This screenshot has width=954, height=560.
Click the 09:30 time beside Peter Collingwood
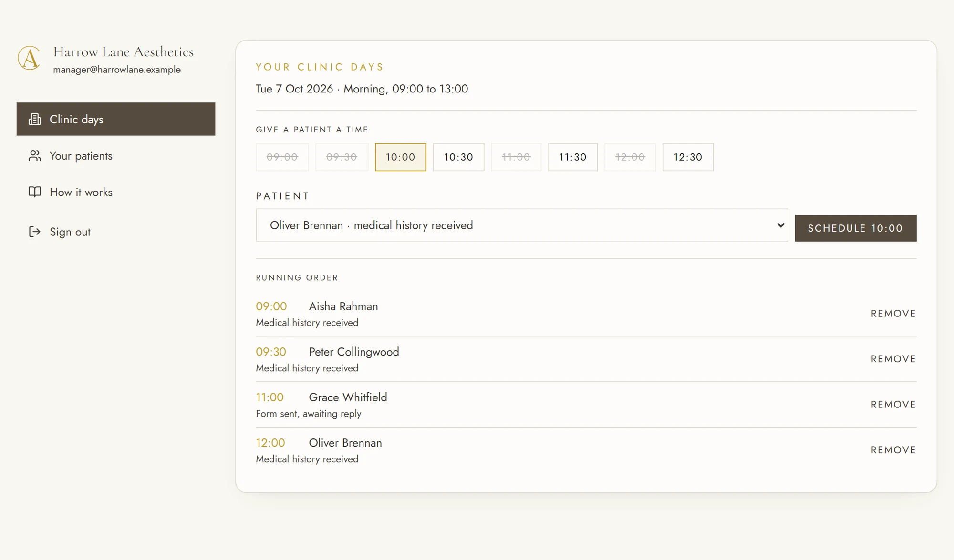point(271,352)
